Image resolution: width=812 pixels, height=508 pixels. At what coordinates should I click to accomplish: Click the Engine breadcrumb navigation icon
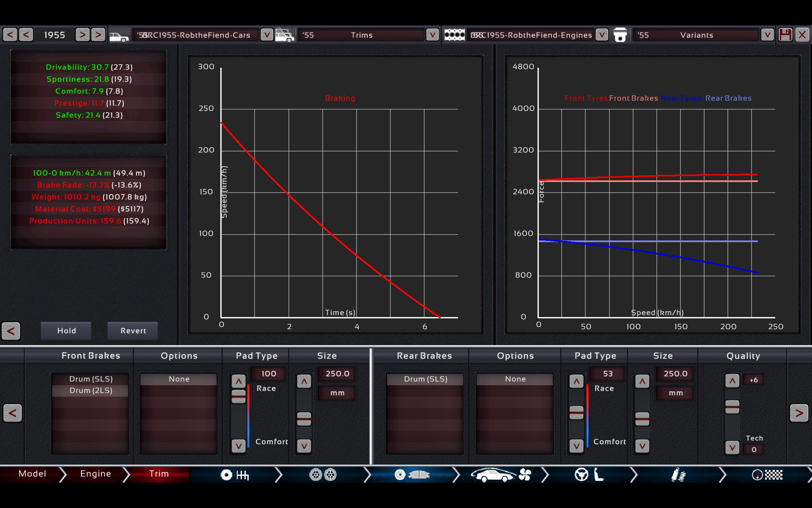[x=95, y=473]
